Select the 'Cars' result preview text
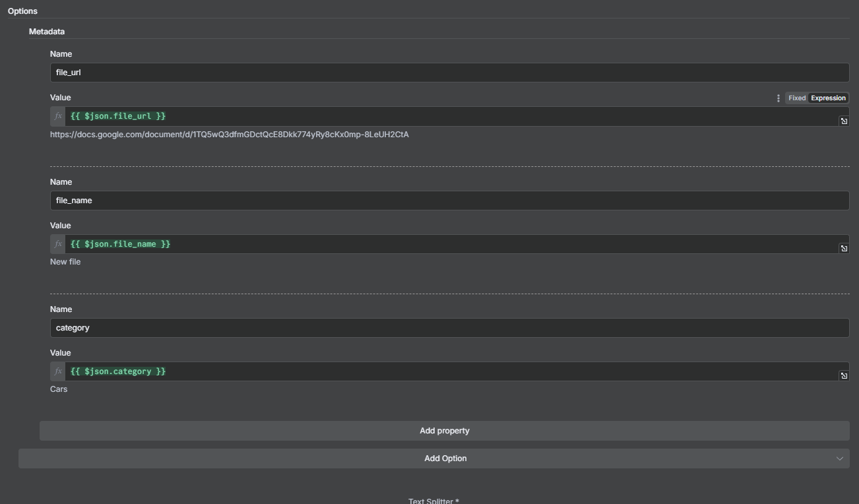859x504 pixels. [x=59, y=389]
